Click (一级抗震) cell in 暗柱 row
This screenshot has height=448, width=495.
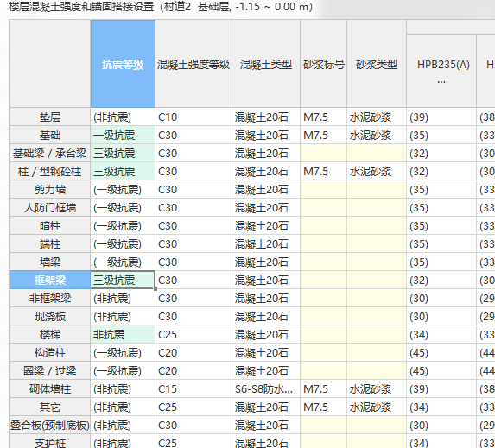pos(123,226)
